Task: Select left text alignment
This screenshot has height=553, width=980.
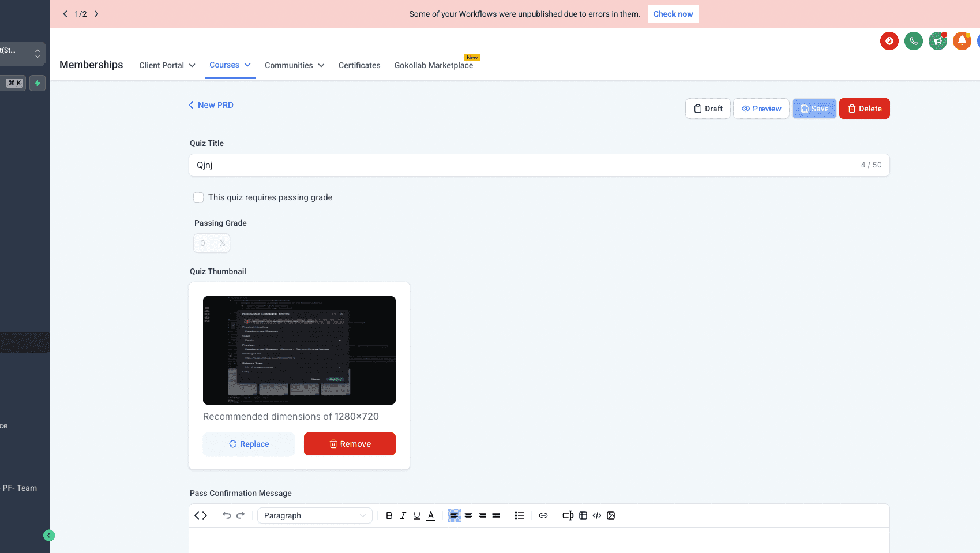Action: click(x=455, y=515)
